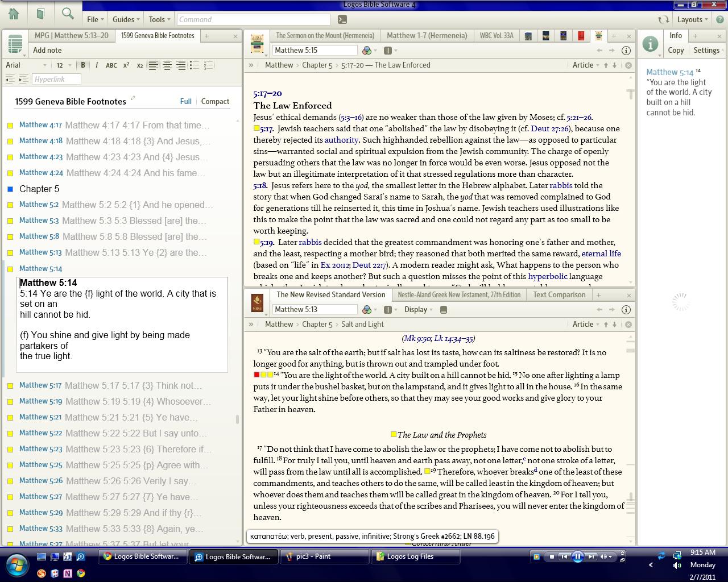728x582 pixels.
Task: Open the Matthew 5:17 note link
Action: (x=40, y=385)
